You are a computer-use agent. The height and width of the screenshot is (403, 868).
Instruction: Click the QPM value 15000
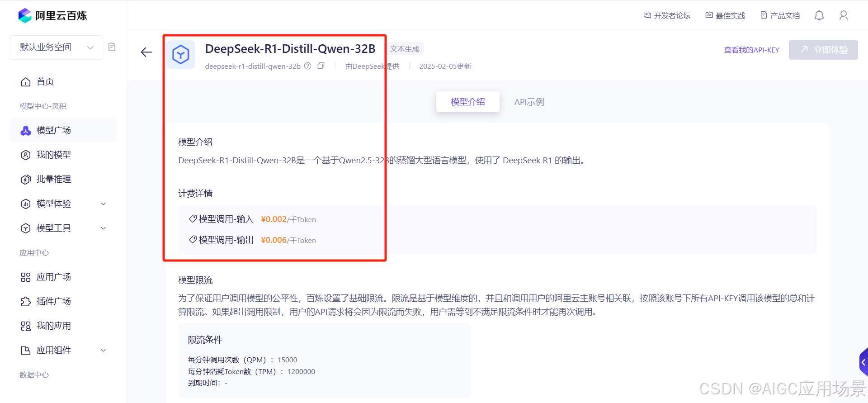pyautogui.click(x=288, y=360)
